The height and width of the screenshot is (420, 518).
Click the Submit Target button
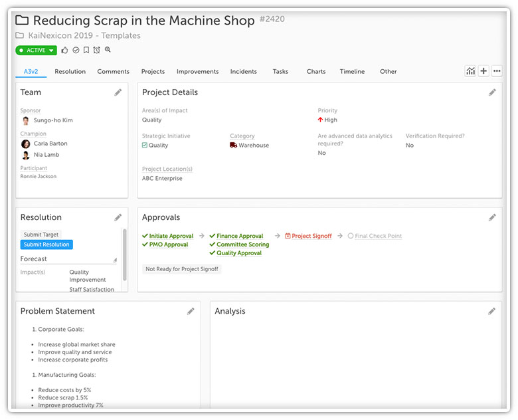[41, 235]
